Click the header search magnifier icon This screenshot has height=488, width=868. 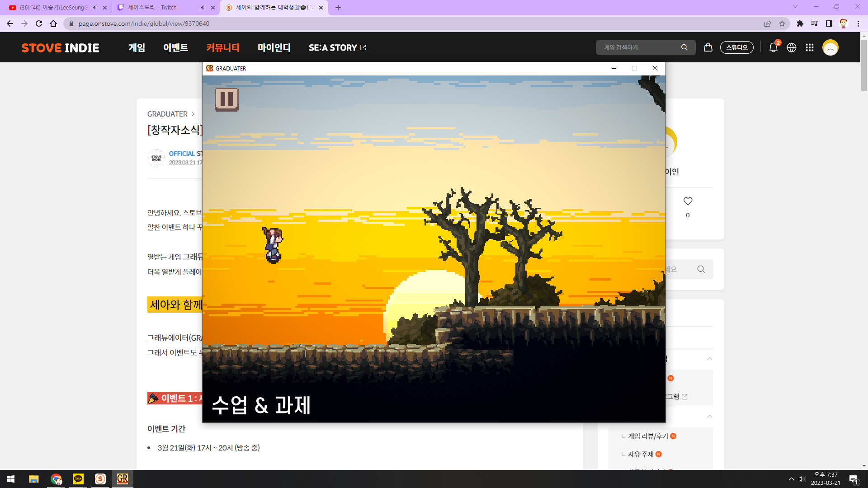684,47
